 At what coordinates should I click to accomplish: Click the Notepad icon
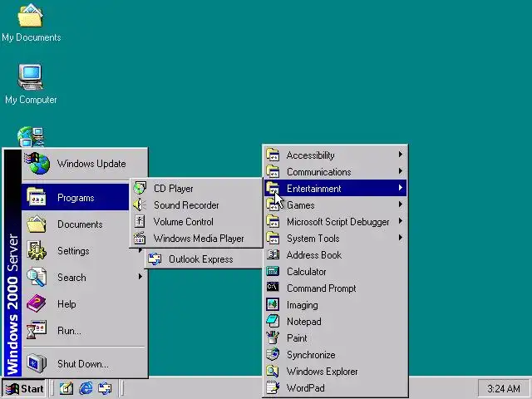tap(273, 321)
